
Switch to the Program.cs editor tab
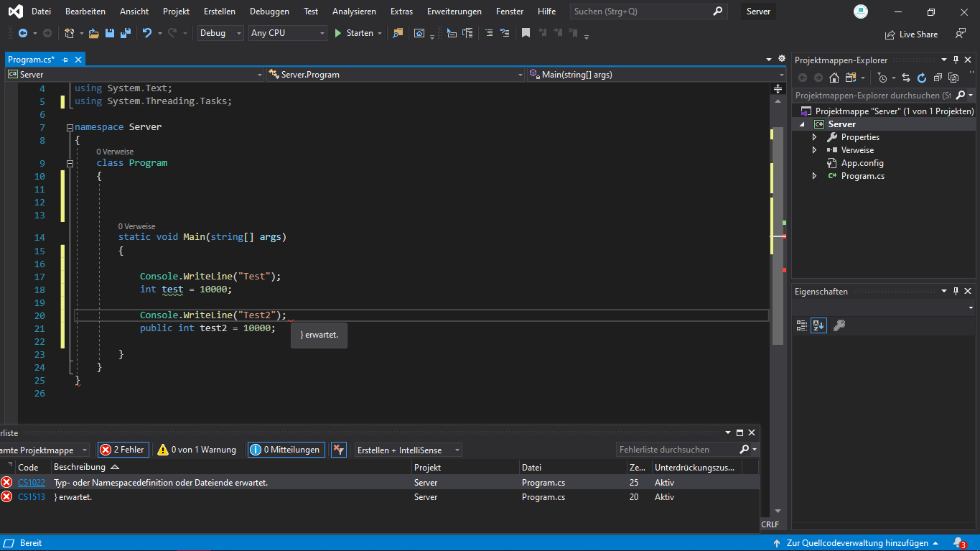pos(32,60)
